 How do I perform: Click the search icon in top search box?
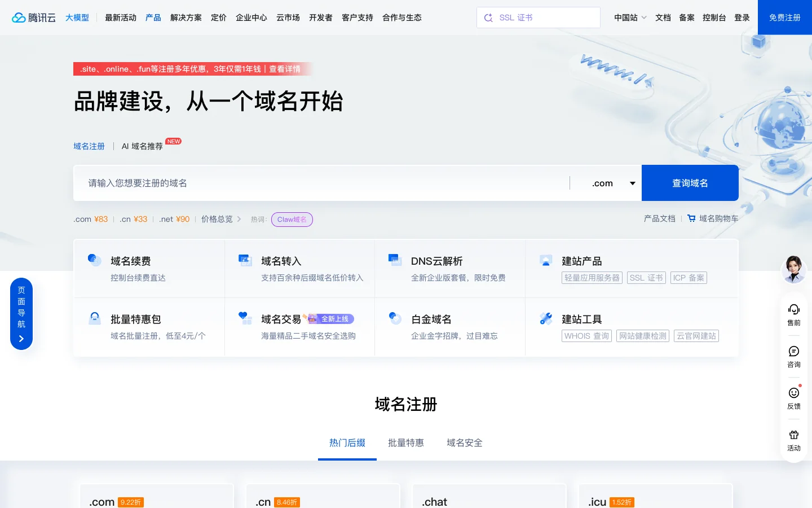(488, 17)
